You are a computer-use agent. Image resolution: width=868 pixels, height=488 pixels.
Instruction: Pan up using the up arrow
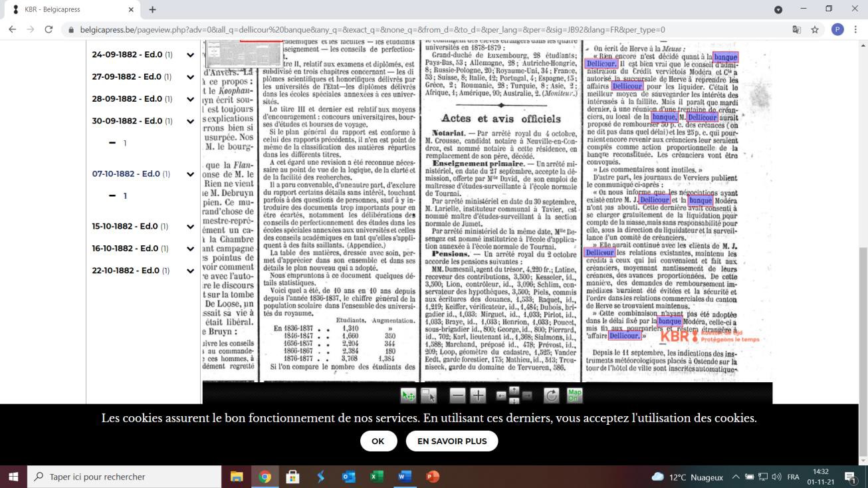514,390
